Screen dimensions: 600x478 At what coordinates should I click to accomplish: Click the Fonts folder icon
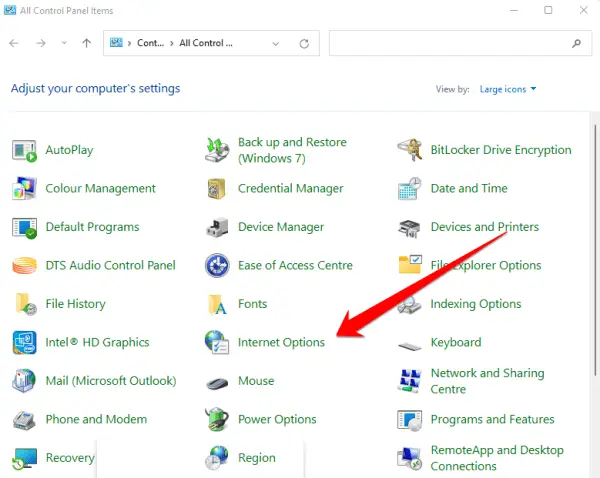(x=217, y=304)
